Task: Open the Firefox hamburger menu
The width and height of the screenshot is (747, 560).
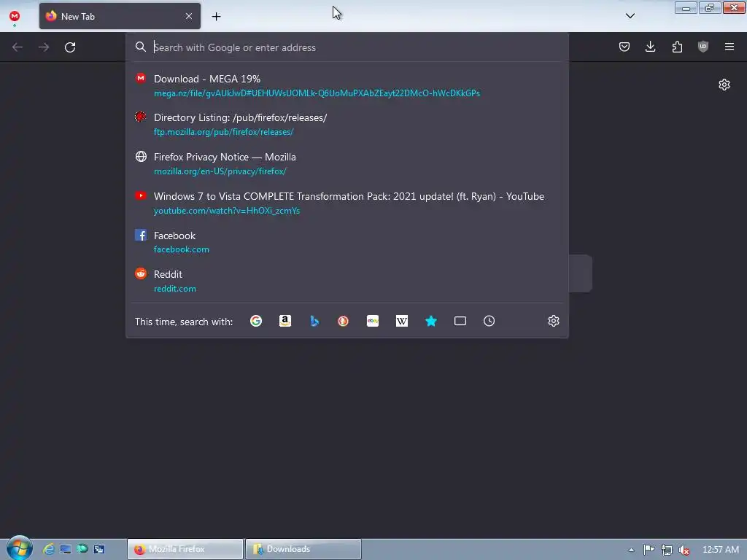Action: 729,47
